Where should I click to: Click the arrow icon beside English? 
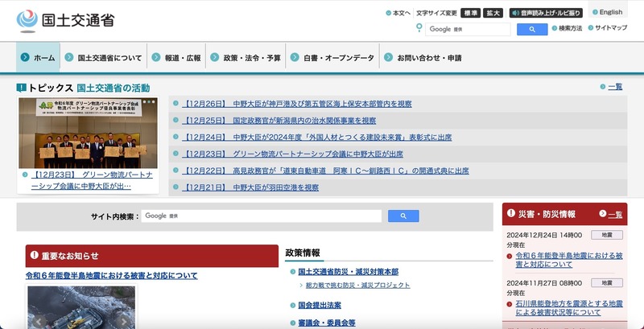pyautogui.click(x=594, y=13)
